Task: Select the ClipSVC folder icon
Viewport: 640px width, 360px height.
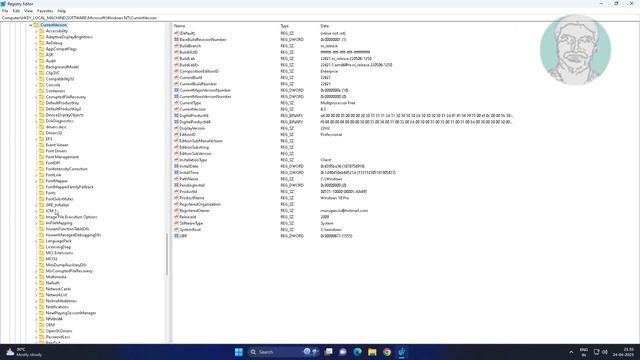Action: 41,73
